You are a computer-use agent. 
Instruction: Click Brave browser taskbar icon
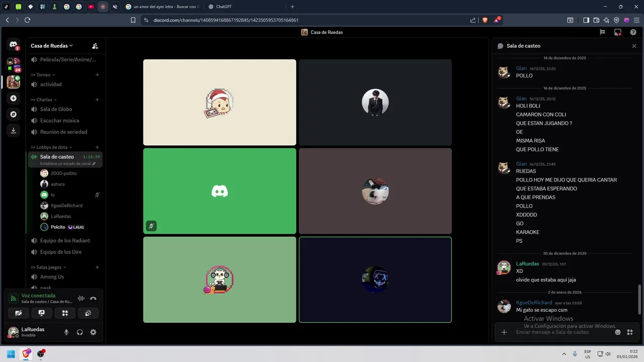click(26, 354)
